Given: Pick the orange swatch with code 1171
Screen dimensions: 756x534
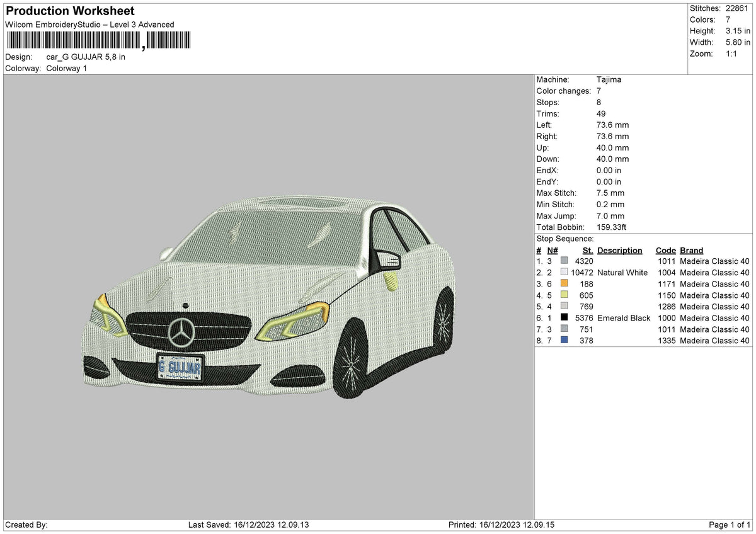Looking at the screenshot, I should click(x=564, y=284).
